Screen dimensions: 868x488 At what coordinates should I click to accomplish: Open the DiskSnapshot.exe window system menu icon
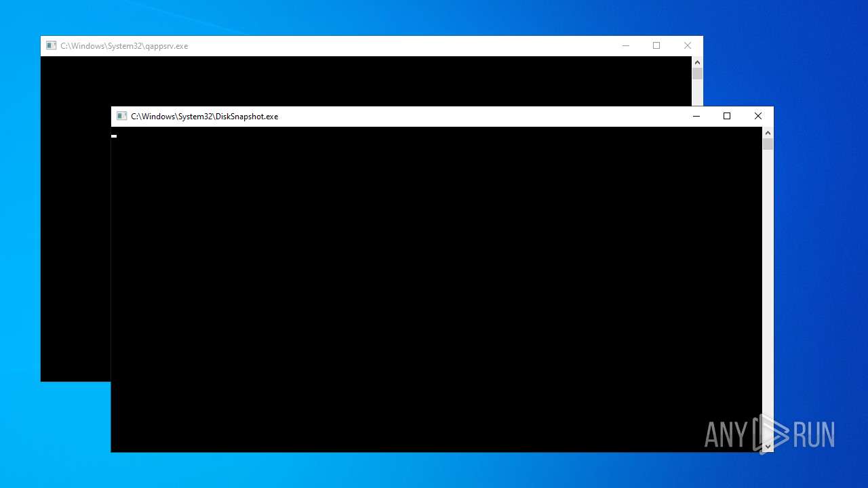point(121,116)
